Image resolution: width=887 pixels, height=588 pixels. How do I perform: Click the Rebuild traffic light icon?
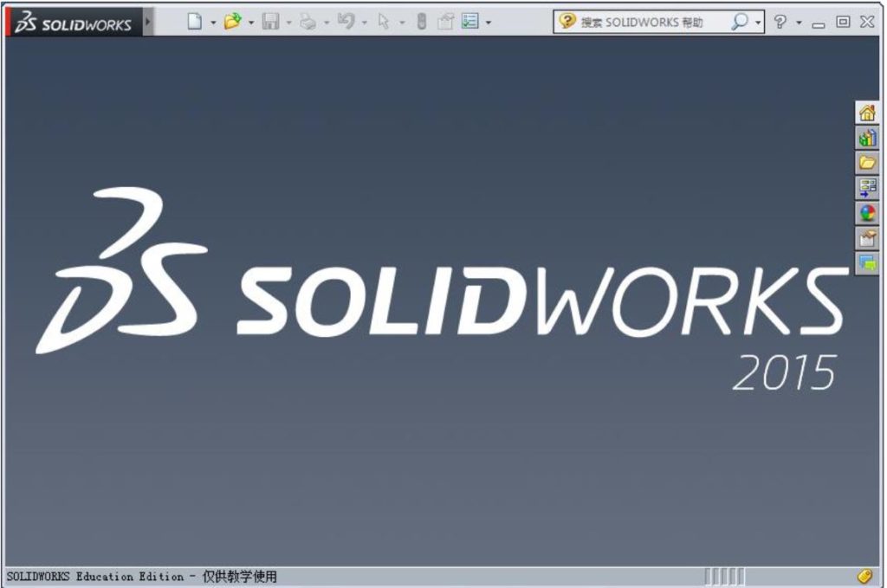[x=422, y=22]
